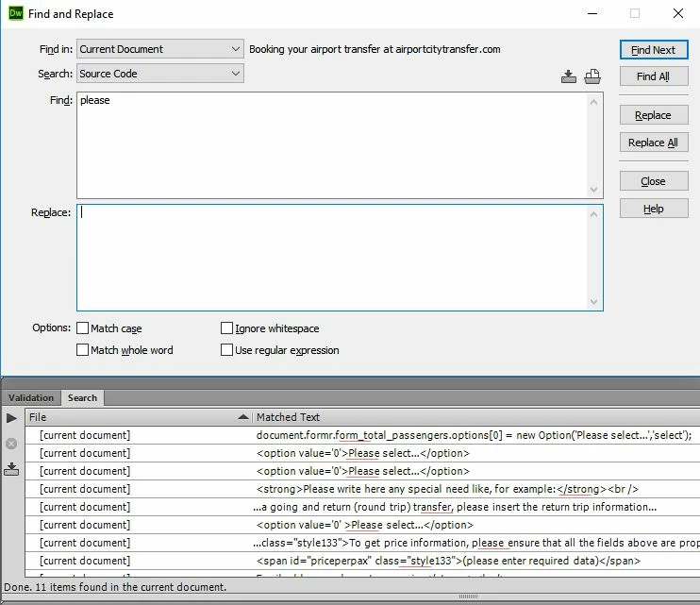
Task: Click the green play Find and Replace icon
Action: click(x=11, y=418)
